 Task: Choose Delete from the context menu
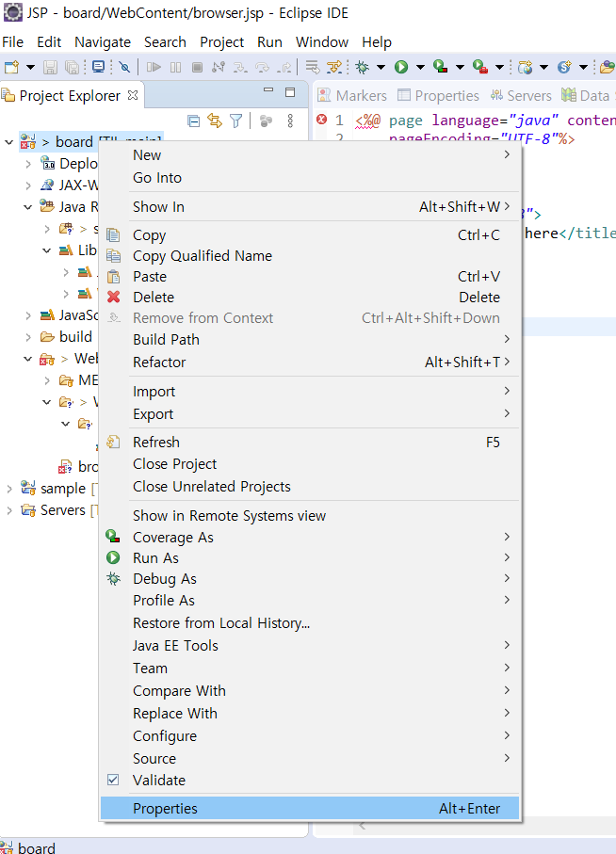[311, 297]
